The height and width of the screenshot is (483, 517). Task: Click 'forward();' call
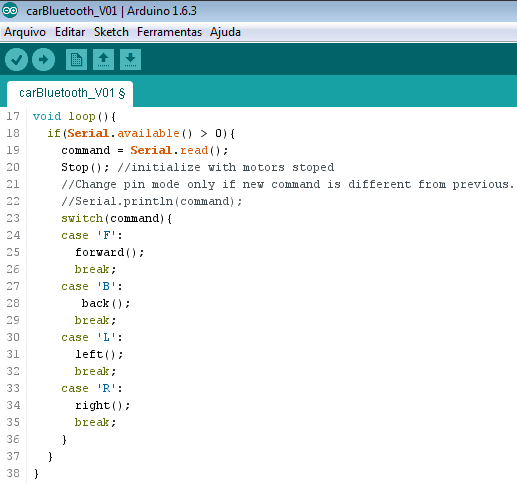coord(110,252)
